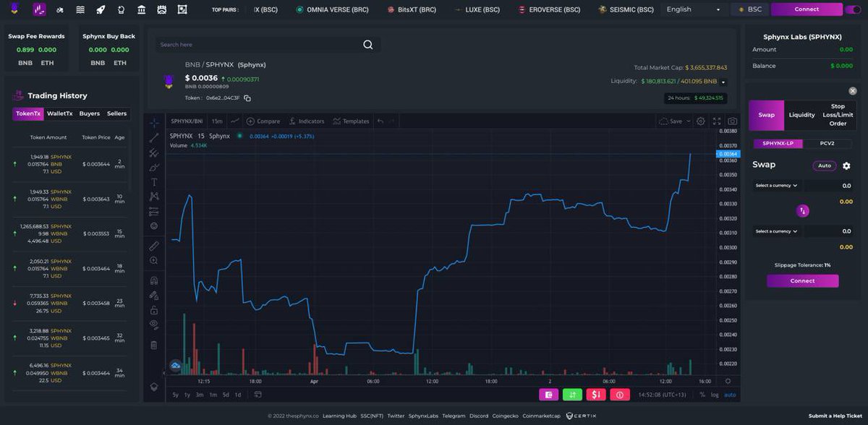Click the Sphynx logo in the top-left corner
The image size is (868, 425).
coord(14,9)
